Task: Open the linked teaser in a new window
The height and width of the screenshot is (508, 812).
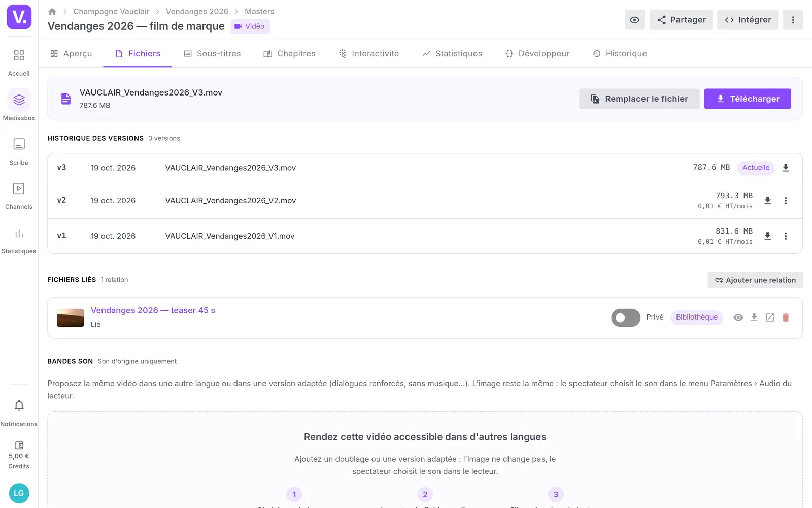Action: [770, 317]
